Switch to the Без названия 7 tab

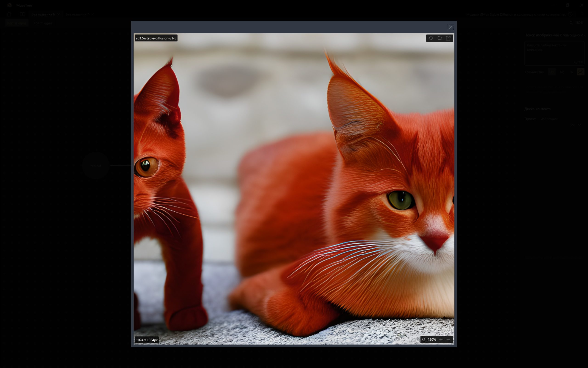pyautogui.click(x=77, y=14)
